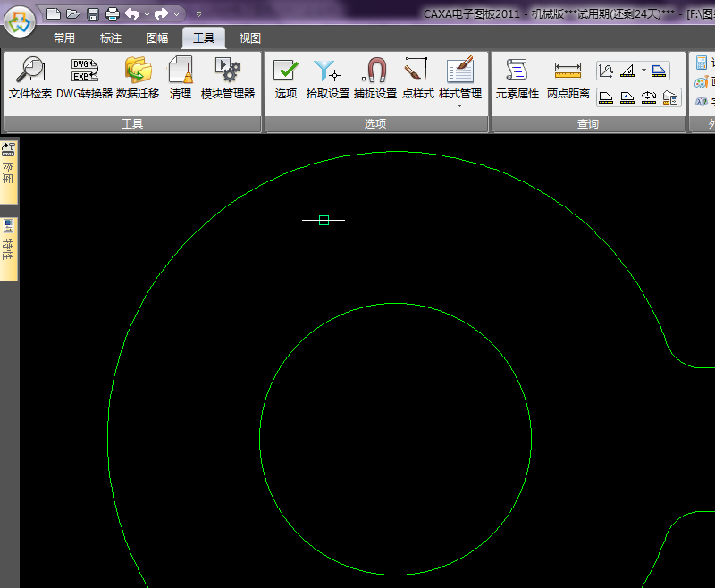The image size is (715, 588).
Task: Expand the angle query dropdown arrow
Action: tap(643, 71)
